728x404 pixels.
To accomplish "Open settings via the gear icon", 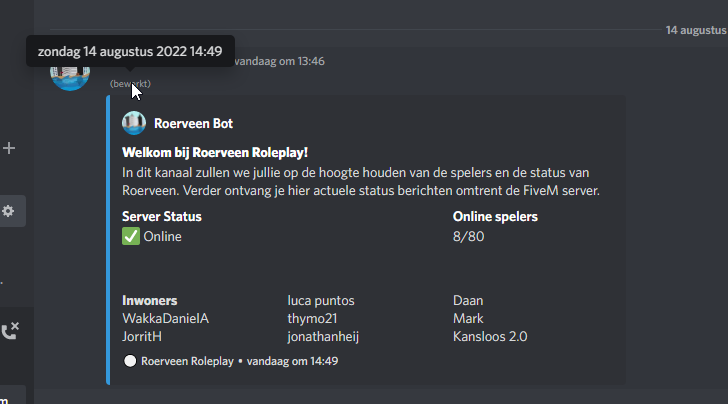I will (x=8, y=210).
